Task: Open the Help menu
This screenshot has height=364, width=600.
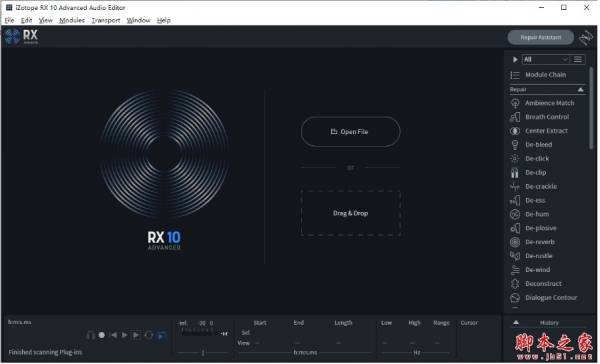Action: point(164,20)
